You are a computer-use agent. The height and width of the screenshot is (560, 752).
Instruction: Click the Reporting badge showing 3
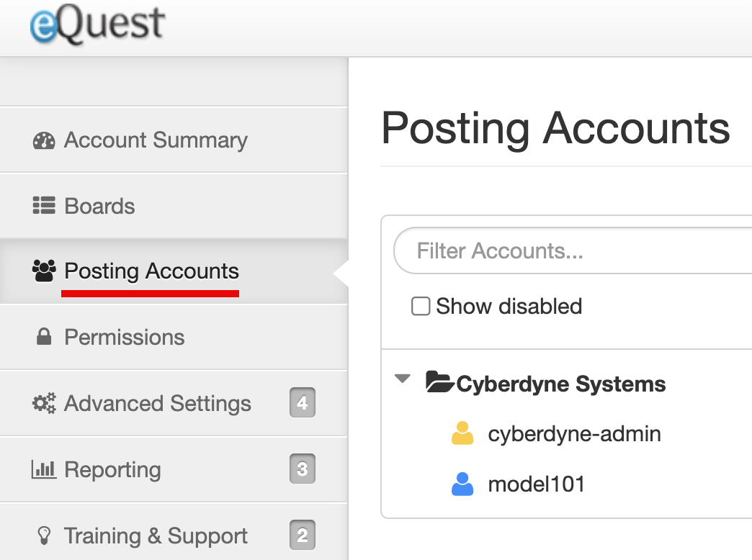pyautogui.click(x=302, y=469)
